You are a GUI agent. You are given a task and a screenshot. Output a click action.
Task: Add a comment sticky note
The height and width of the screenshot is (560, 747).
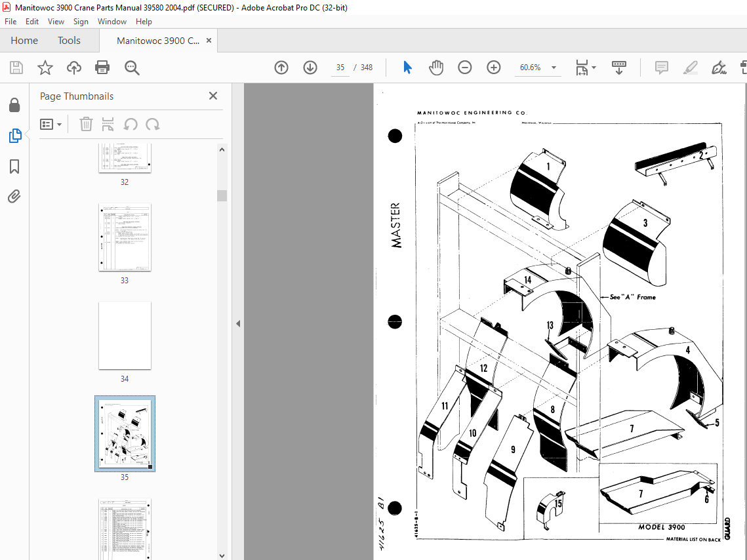[x=662, y=68]
